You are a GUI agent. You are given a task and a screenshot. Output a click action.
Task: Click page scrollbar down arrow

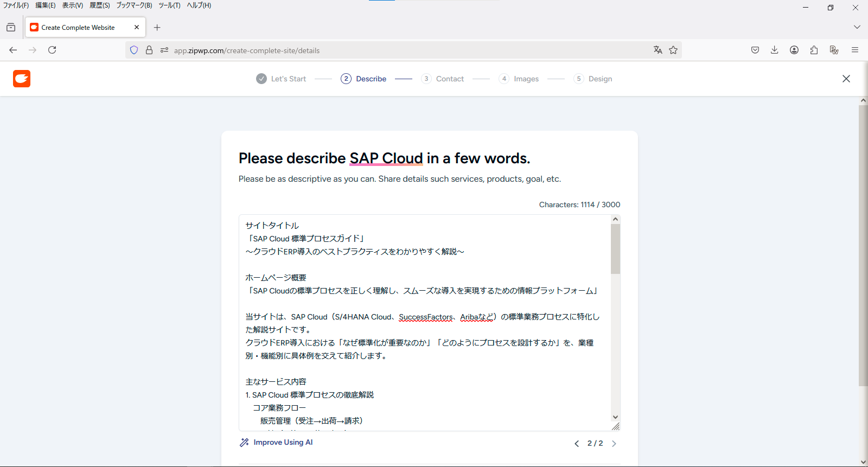(x=863, y=462)
